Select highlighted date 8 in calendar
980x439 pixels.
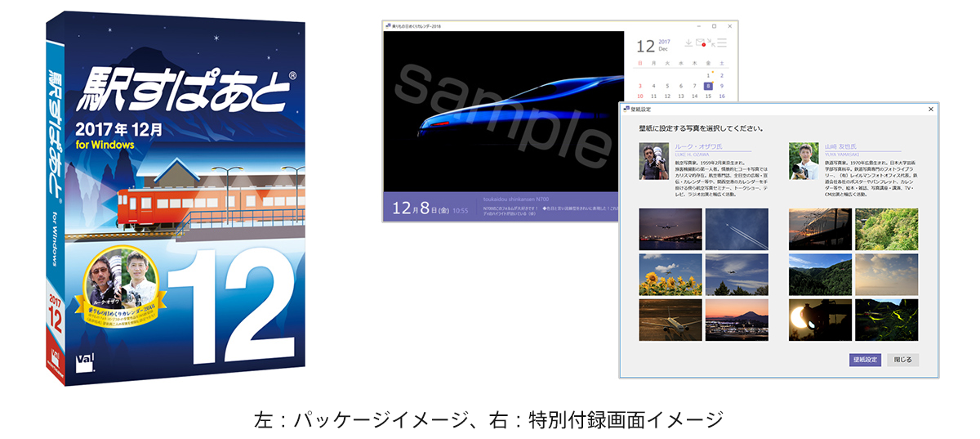point(708,85)
